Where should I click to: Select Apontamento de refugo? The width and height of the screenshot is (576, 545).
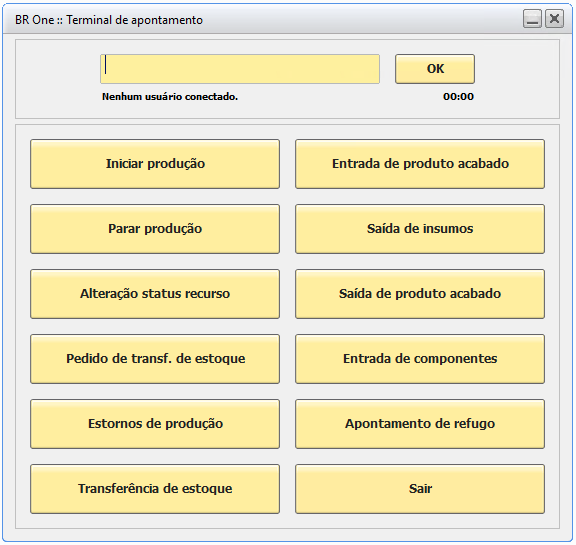point(420,424)
